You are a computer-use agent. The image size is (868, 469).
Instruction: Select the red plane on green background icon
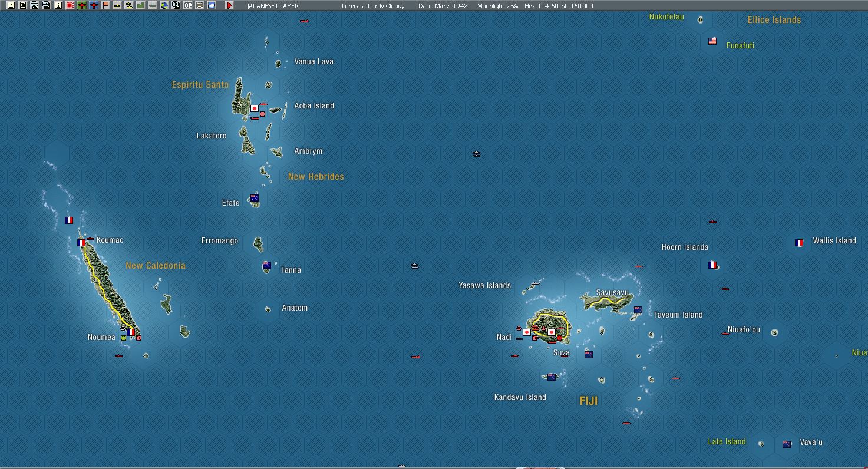coord(82,5)
